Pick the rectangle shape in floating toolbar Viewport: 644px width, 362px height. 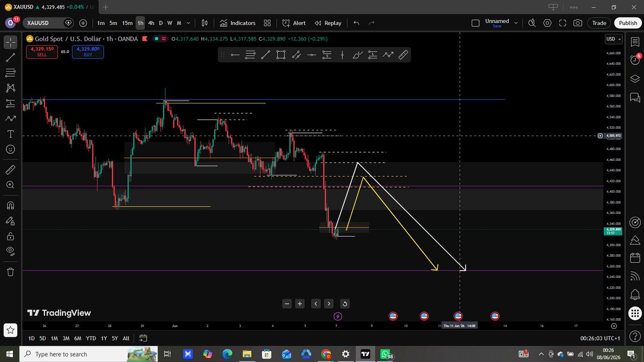(281, 54)
